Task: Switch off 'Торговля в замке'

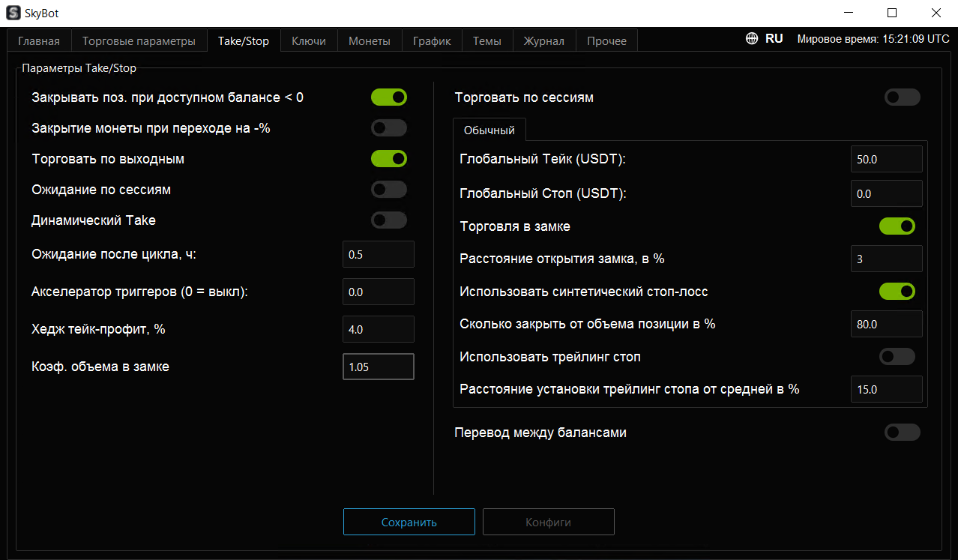Action: [x=897, y=226]
